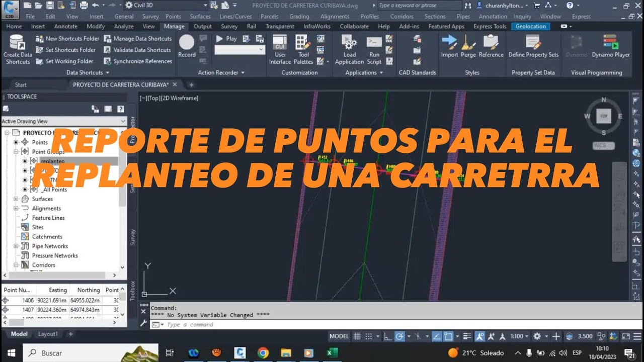Expand the Applications panel
The width and height of the screenshot is (644, 362).
pos(364,72)
